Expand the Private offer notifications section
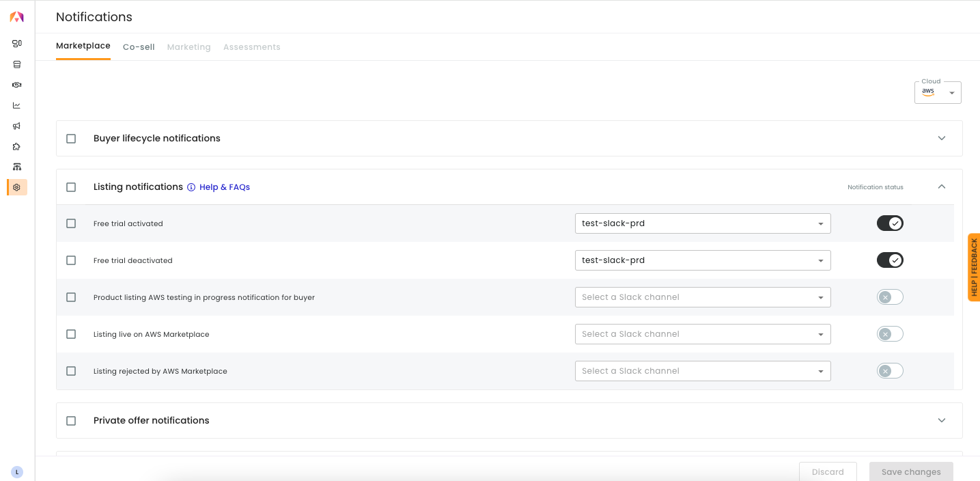Image resolution: width=980 pixels, height=481 pixels. [942, 420]
